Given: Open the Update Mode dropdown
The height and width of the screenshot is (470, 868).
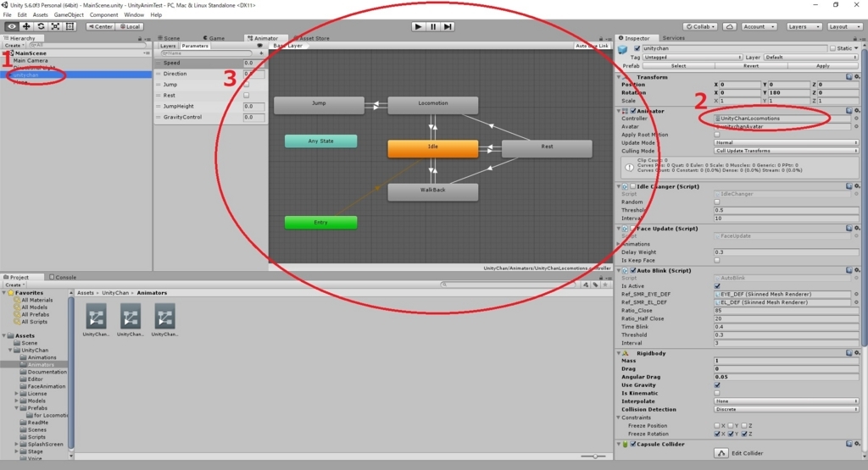Looking at the screenshot, I should (786, 142).
